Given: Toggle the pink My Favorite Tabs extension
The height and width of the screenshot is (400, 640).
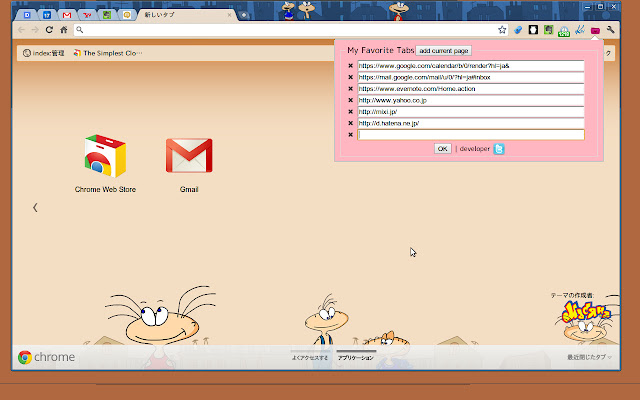Looking at the screenshot, I should (595, 31).
